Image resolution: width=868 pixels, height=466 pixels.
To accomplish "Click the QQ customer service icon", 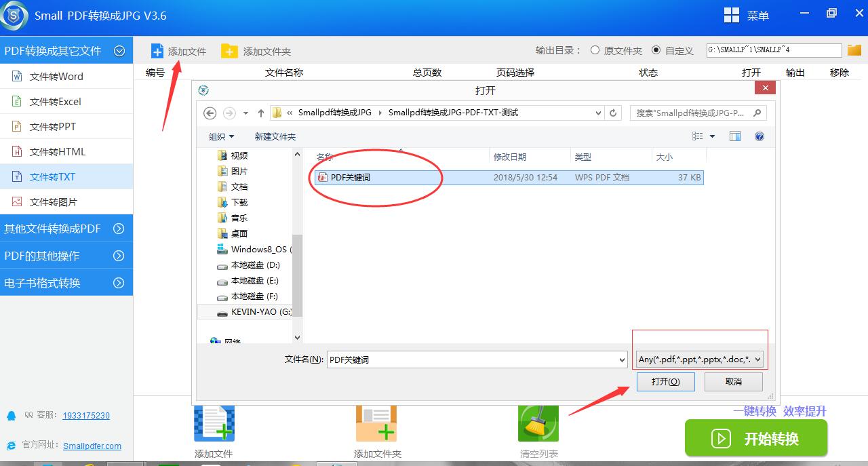I will point(11,415).
